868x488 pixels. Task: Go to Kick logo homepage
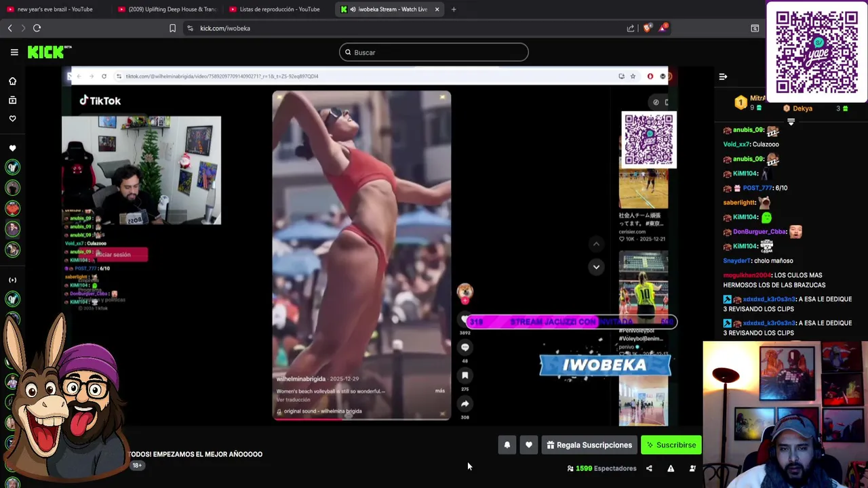[x=49, y=52]
